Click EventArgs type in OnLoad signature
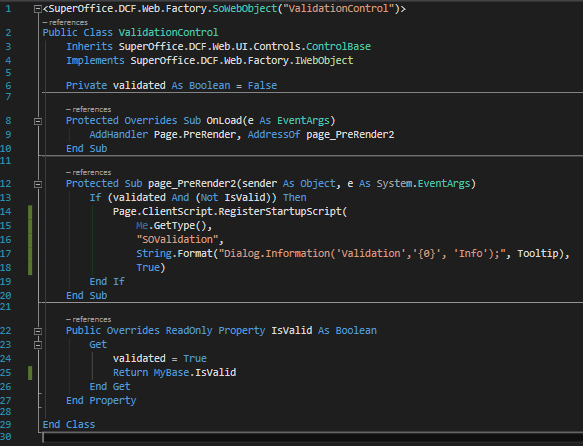The height and width of the screenshot is (446, 583). (x=303, y=121)
